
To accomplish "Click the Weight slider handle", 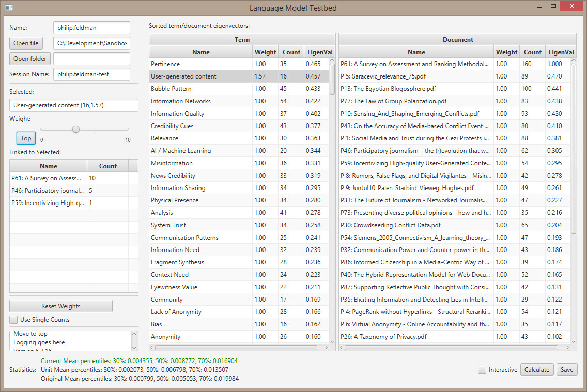I will [x=76, y=129].
